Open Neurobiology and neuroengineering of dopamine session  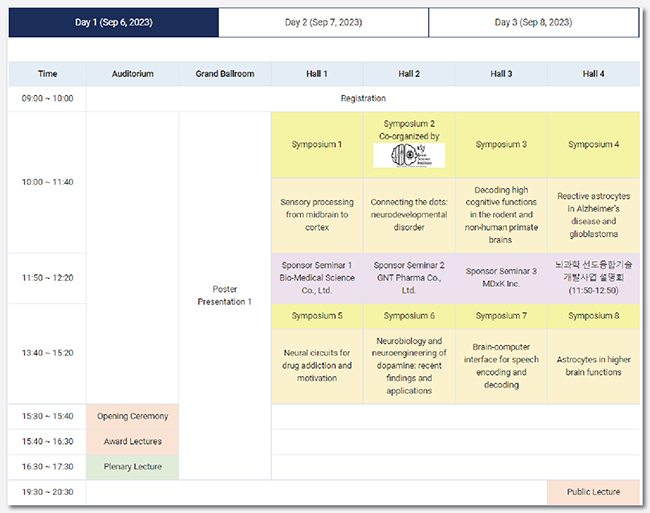coord(409,366)
